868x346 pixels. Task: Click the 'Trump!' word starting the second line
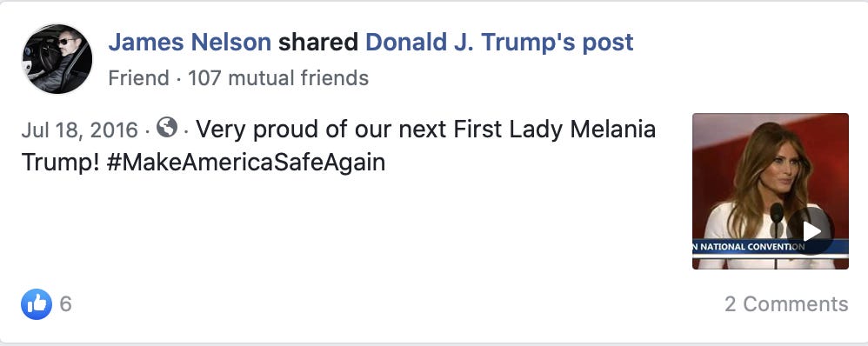[61, 163]
